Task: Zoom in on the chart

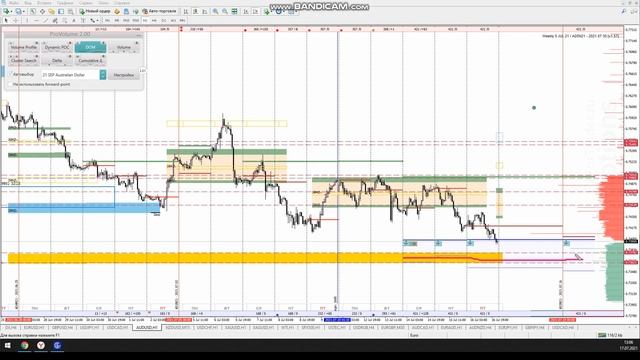Action: click(215, 11)
